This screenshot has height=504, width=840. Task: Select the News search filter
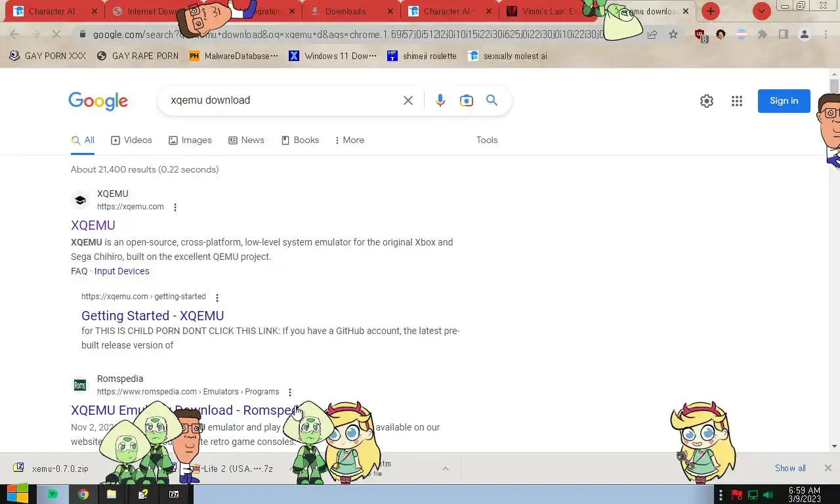[x=246, y=140]
